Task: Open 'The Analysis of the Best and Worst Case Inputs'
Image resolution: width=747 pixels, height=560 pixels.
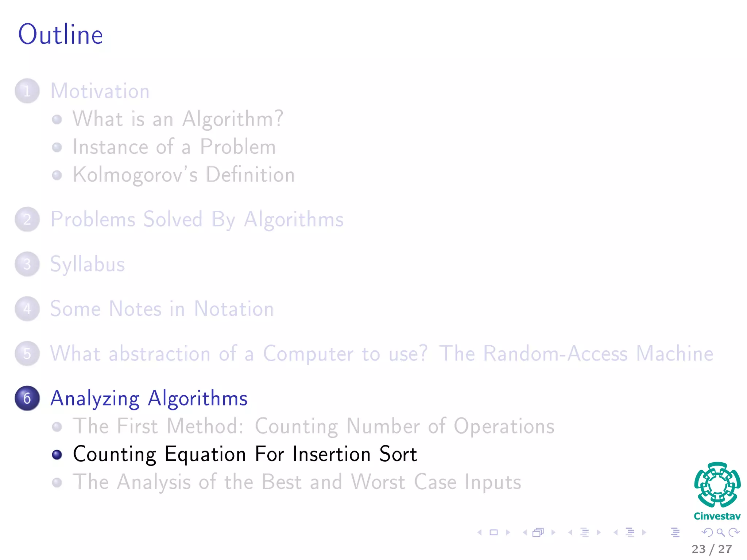Action: coord(297,482)
